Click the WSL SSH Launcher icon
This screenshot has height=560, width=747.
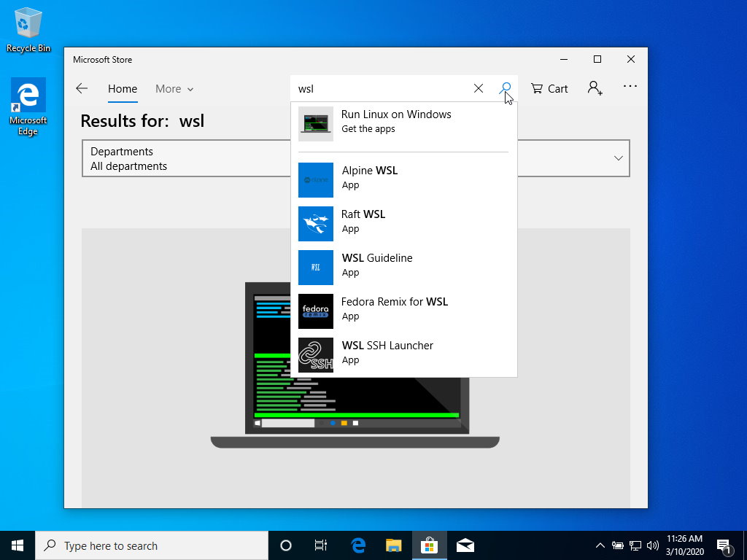(x=316, y=355)
